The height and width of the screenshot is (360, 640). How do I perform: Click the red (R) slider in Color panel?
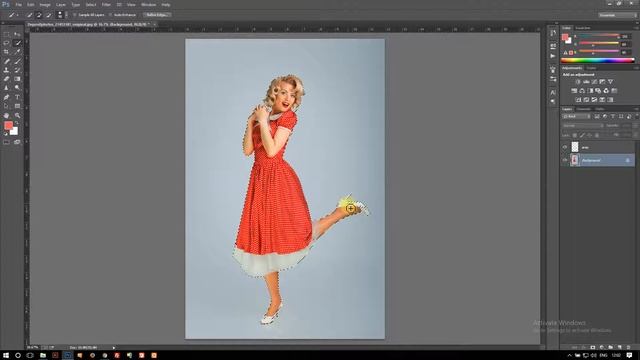click(599, 36)
